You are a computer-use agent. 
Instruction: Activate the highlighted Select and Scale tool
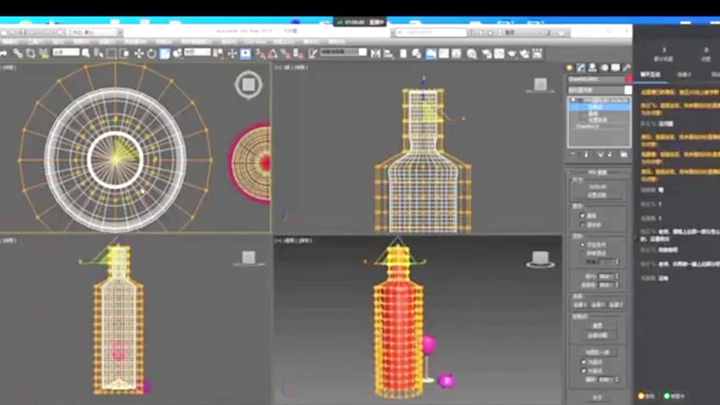[164, 54]
